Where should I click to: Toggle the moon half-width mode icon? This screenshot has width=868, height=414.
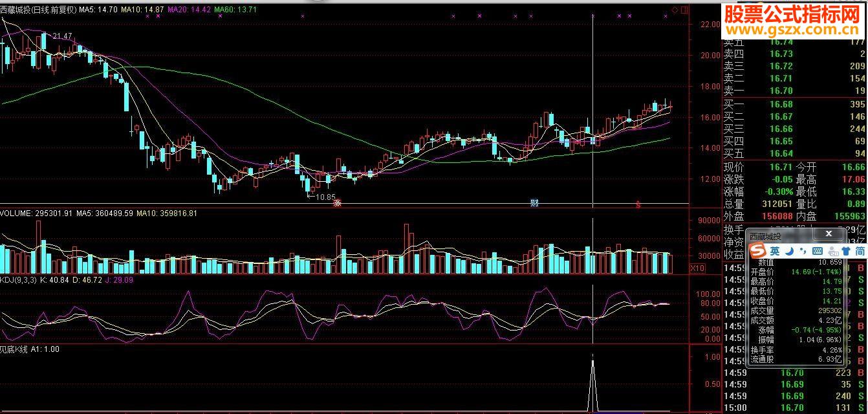coord(789,250)
